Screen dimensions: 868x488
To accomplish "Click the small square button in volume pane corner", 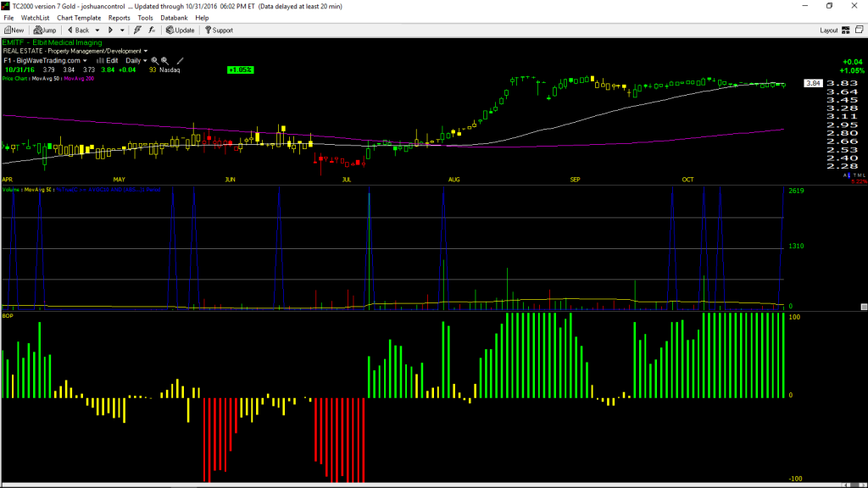I will [x=864, y=307].
